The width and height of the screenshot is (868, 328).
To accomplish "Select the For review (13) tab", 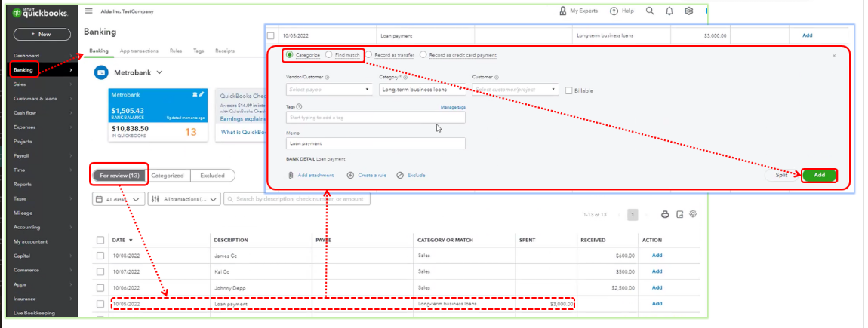I will 119,176.
